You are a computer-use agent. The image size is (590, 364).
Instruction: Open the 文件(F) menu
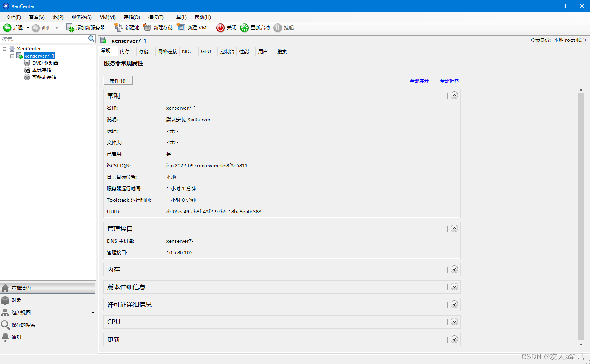(14, 17)
